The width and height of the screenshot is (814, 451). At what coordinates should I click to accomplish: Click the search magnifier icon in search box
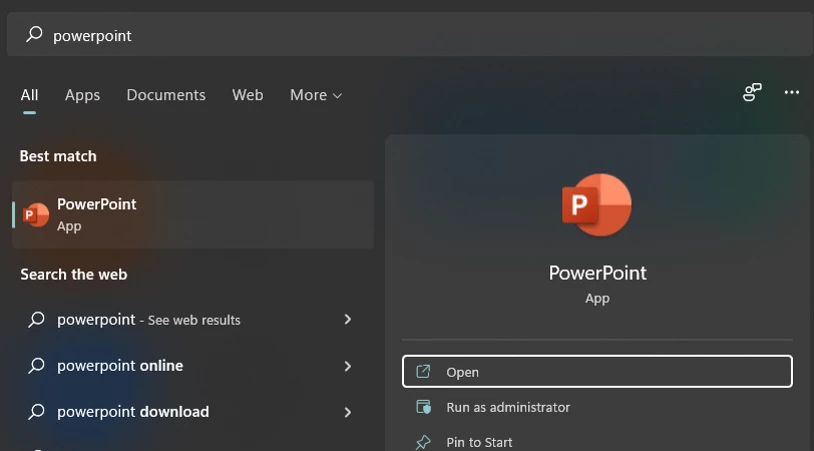pyautogui.click(x=34, y=34)
